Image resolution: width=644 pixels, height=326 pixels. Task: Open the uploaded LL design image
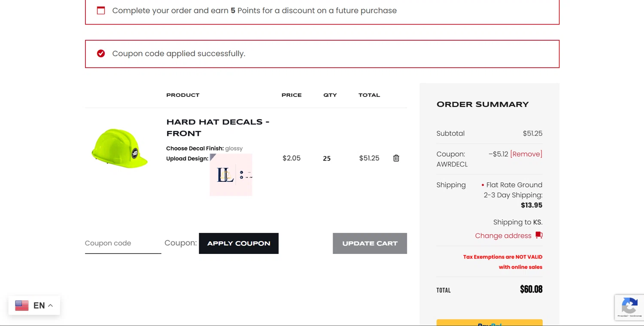tap(231, 175)
